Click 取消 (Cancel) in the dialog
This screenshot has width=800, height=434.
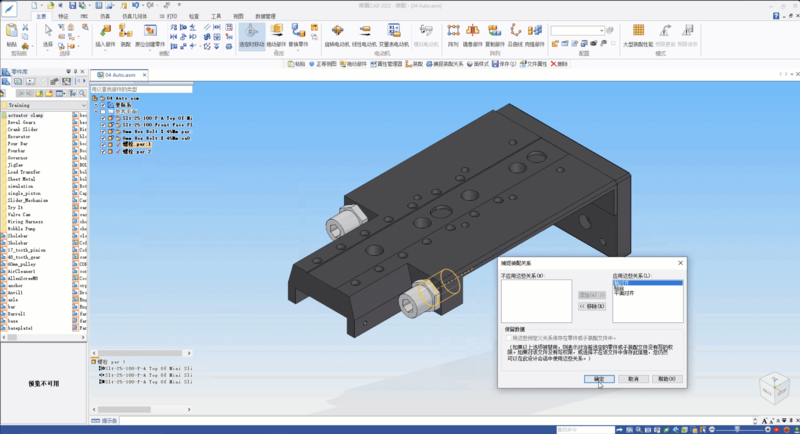633,379
